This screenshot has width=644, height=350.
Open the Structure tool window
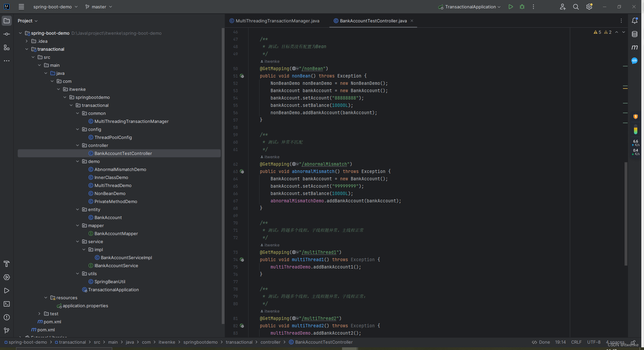(x=7, y=47)
